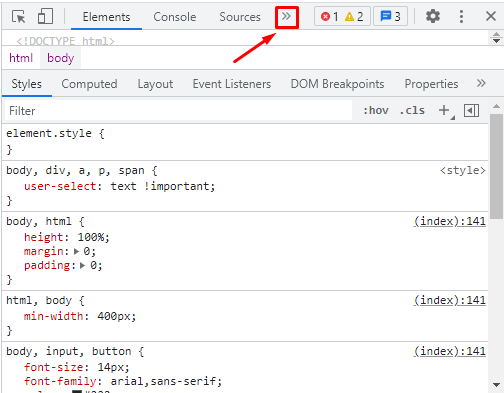
Task: Open (index):141 link for body, html rule
Action: [x=450, y=221]
